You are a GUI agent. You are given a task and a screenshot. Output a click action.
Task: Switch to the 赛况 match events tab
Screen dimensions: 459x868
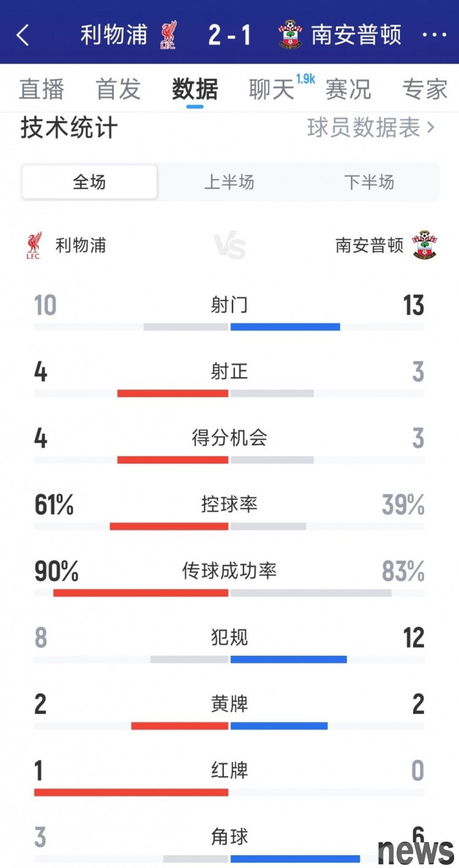tap(348, 89)
